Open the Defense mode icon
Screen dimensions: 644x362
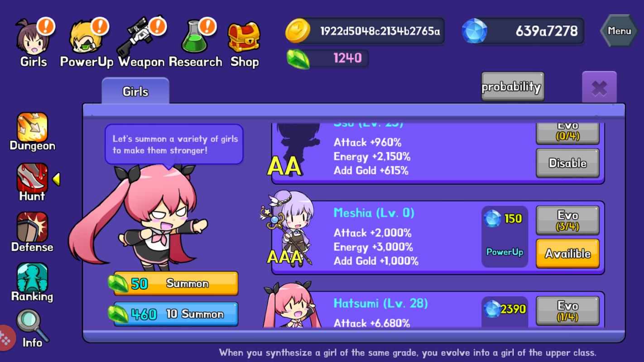pos(32,228)
